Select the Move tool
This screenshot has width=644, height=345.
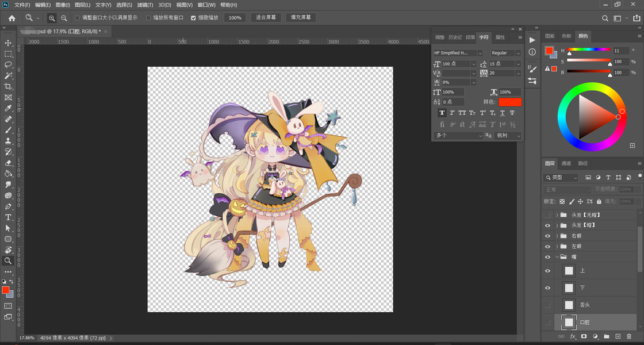tap(8, 43)
